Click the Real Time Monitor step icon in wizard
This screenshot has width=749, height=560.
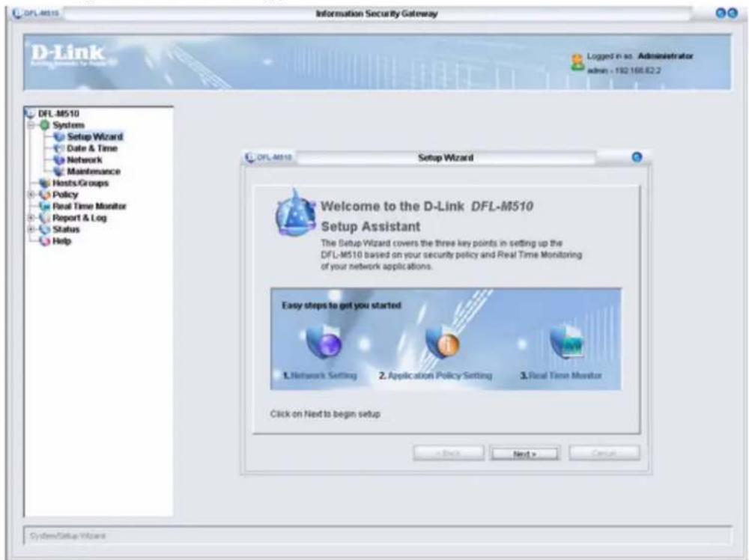click(x=567, y=342)
